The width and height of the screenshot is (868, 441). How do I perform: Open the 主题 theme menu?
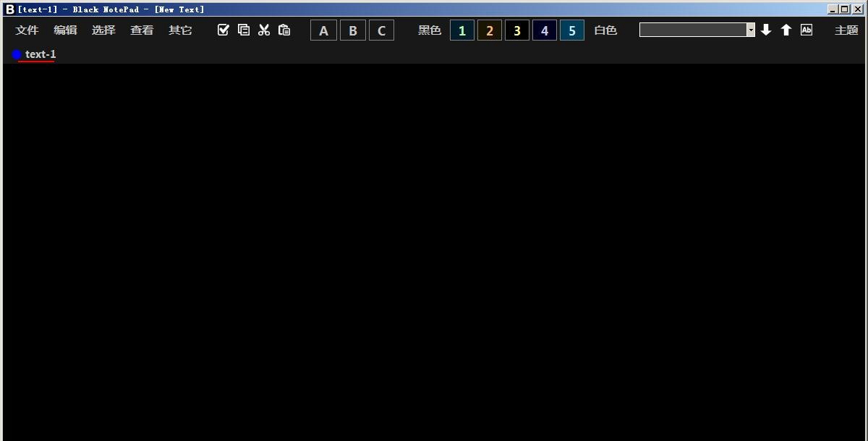pyautogui.click(x=846, y=30)
